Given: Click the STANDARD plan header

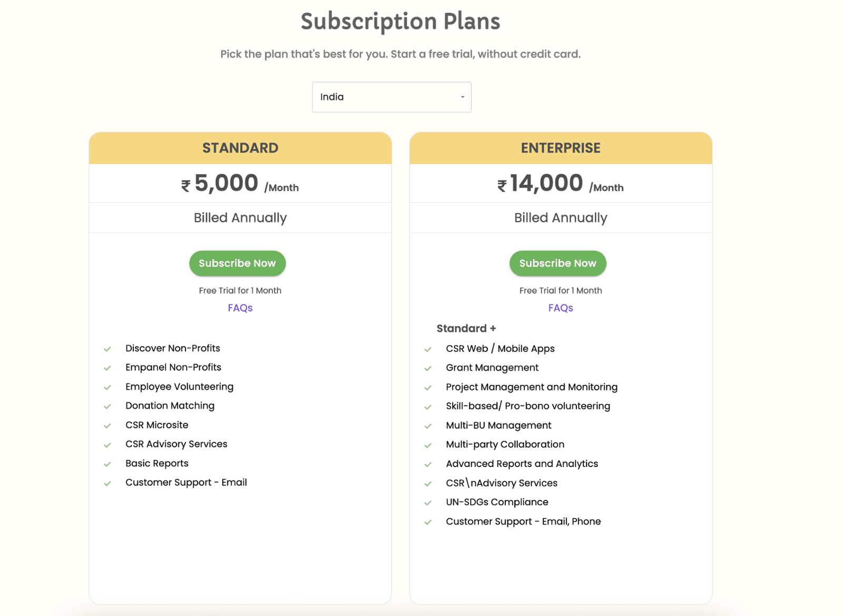Looking at the screenshot, I should tap(240, 148).
